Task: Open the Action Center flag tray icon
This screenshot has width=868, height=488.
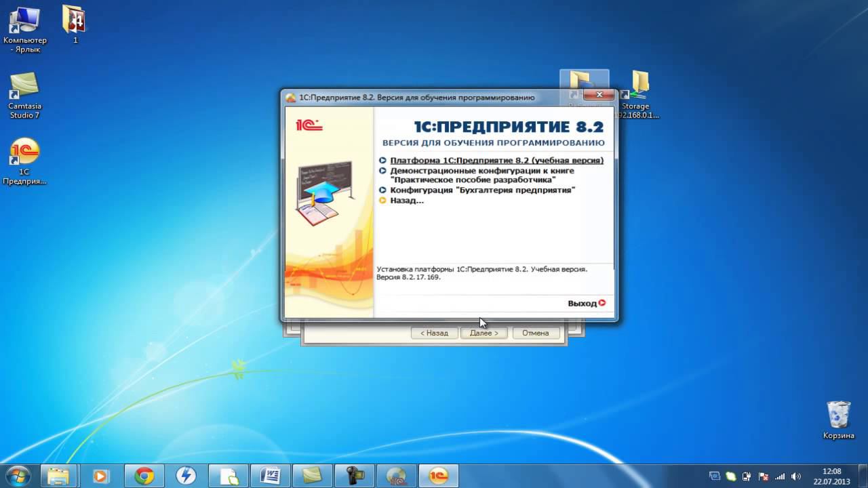Action: coord(763,476)
